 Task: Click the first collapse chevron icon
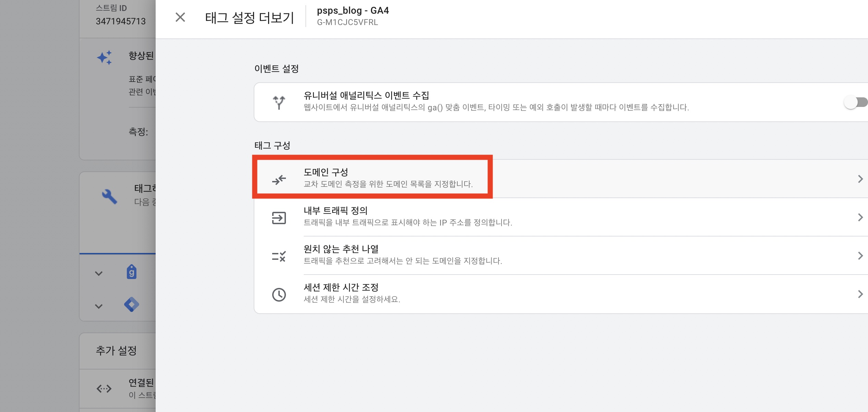(x=98, y=272)
